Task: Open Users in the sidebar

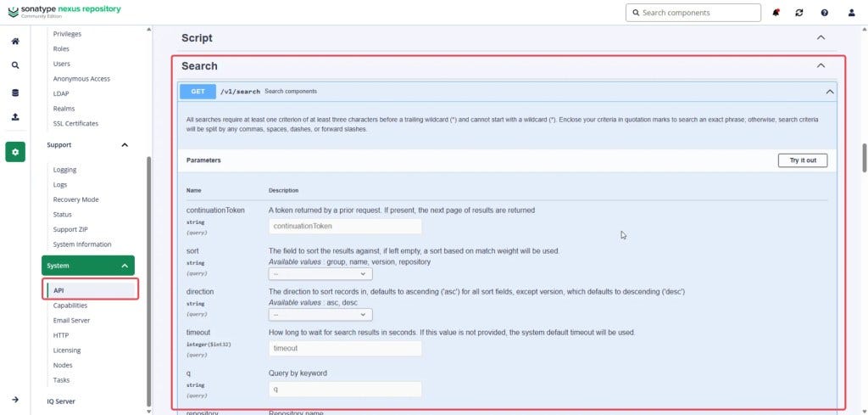Action: tap(61, 64)
